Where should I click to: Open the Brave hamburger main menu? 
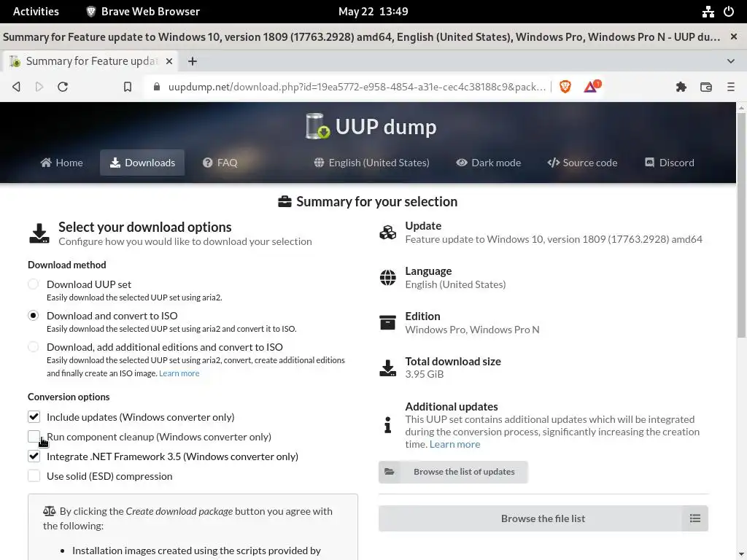pos(731,87)
